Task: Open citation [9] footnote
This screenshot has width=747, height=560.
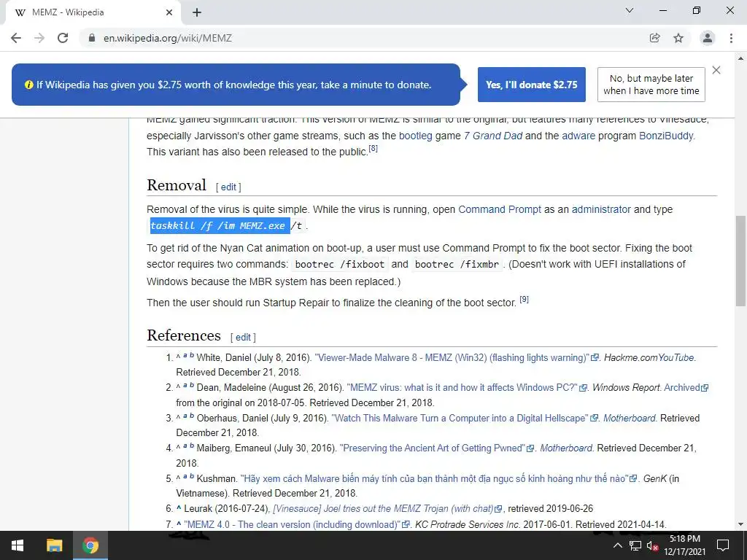Action: 524,299
